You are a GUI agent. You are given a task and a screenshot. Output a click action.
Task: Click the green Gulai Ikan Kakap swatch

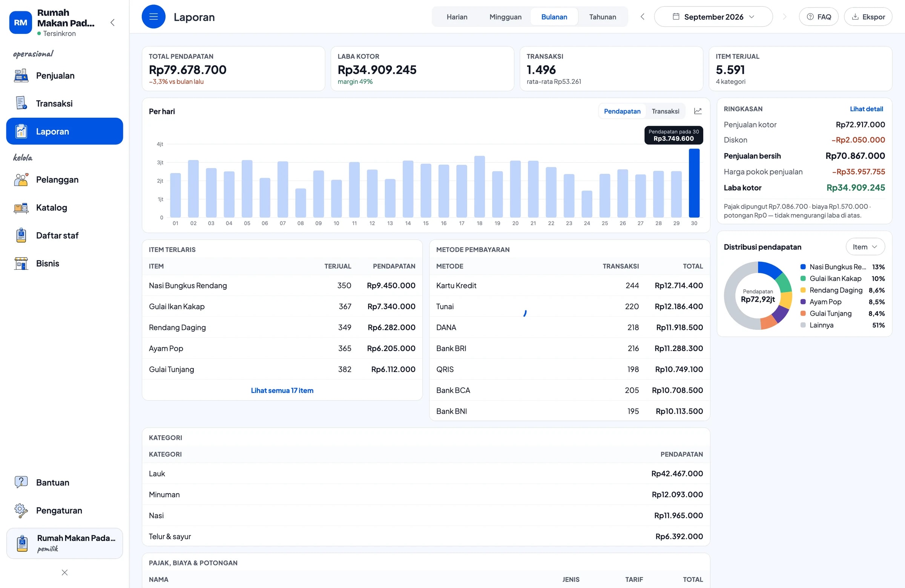(x=803, y=278)
